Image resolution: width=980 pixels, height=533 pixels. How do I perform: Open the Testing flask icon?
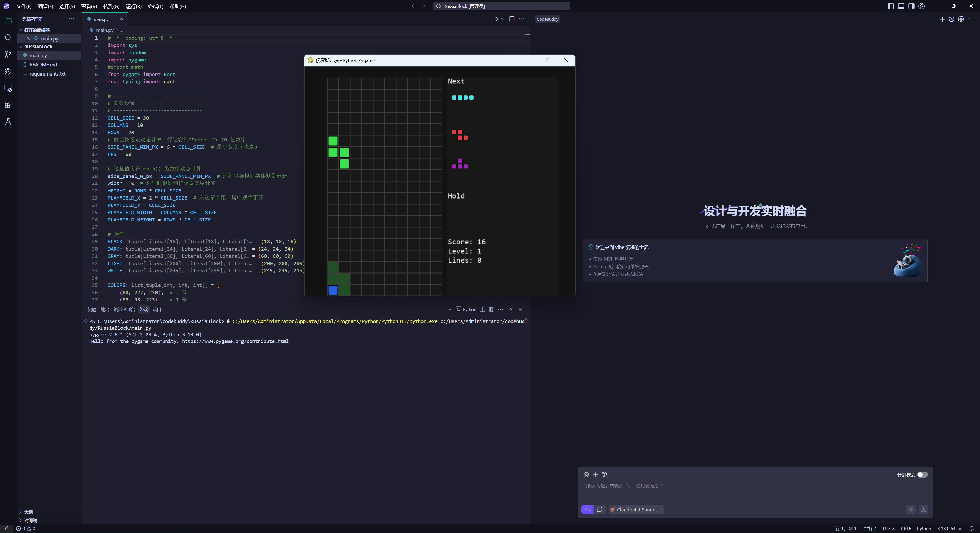pyautogui.click(x=8, y=122)
